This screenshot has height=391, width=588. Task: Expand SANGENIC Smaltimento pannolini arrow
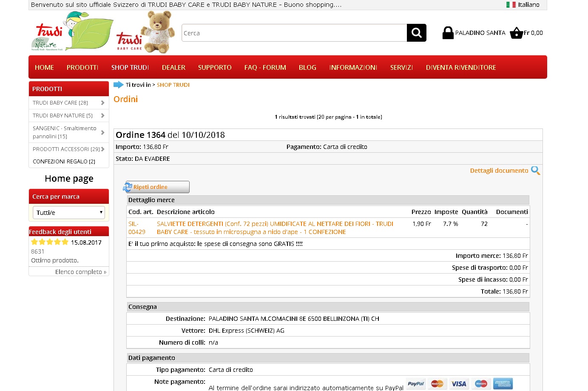(x=102, y=132)
